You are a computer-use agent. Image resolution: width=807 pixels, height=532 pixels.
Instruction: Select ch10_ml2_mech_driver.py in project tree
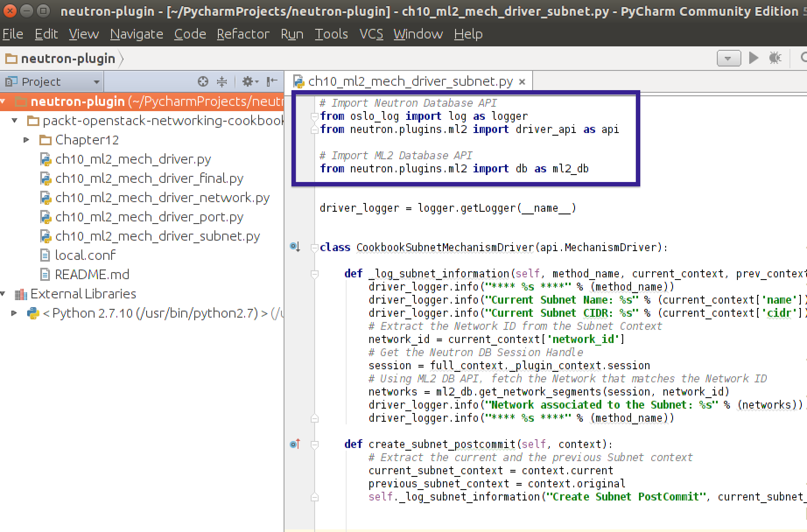coord(133,159)
